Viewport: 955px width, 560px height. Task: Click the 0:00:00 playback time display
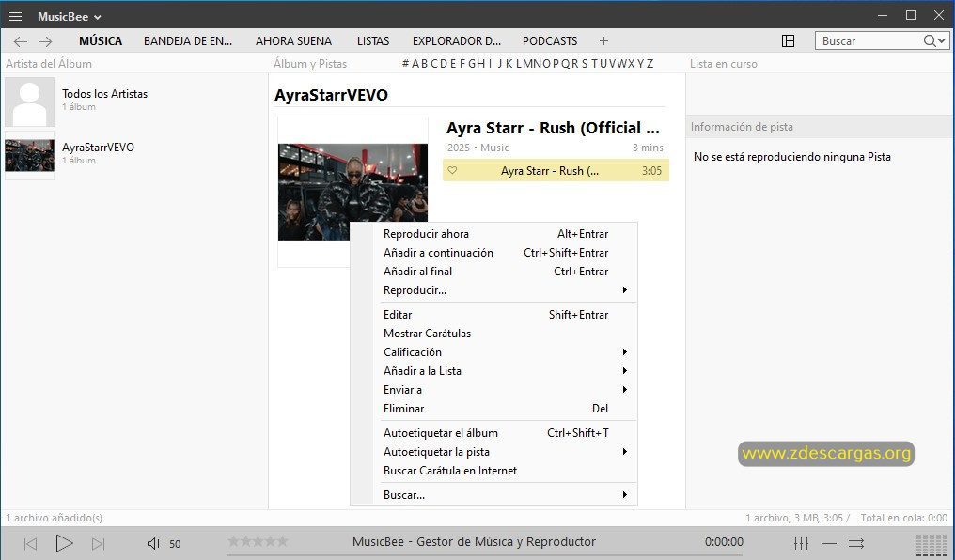(724, 542)
